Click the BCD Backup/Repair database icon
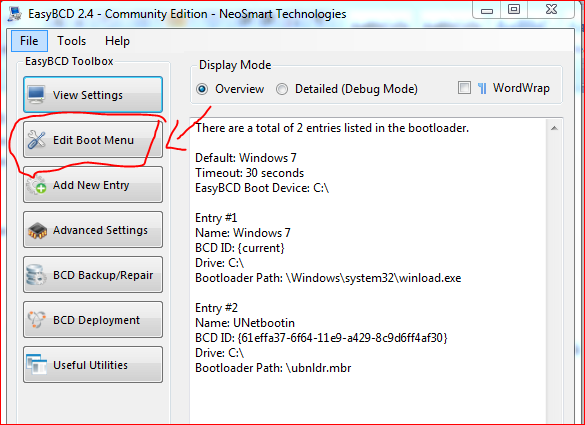This screenshot has height=425, width=585. (36, 275)
